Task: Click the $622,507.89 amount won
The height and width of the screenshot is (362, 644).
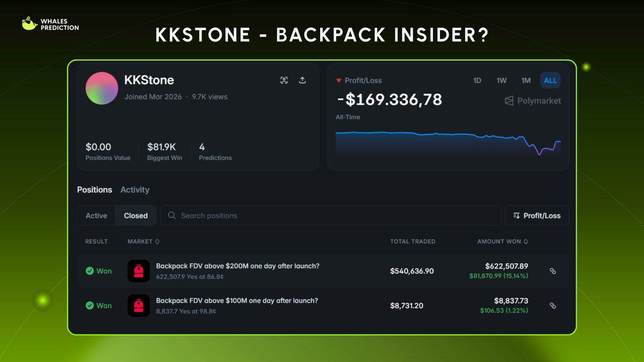Action: point(506,266)
